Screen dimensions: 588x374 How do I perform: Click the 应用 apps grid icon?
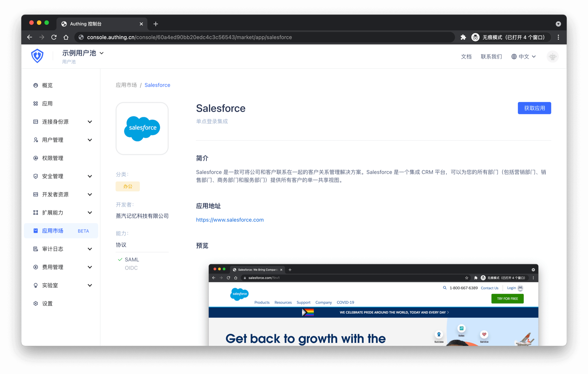[x=36, y=104]
